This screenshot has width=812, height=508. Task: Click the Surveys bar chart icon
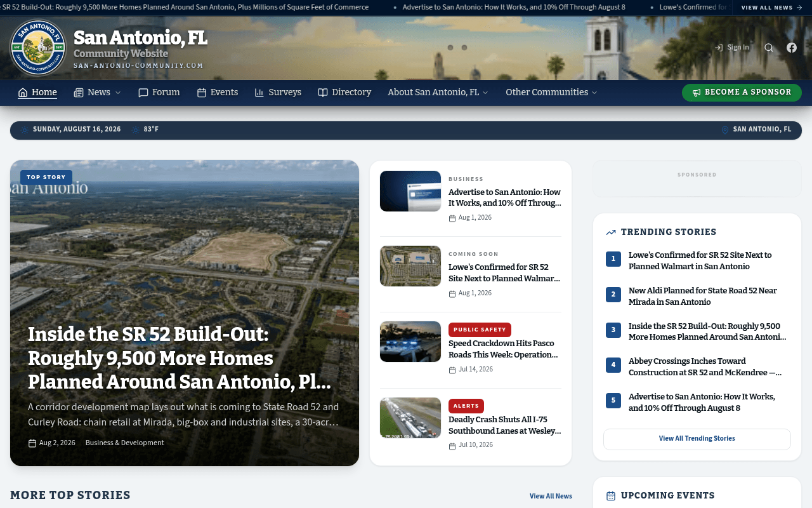coord(259,93)
